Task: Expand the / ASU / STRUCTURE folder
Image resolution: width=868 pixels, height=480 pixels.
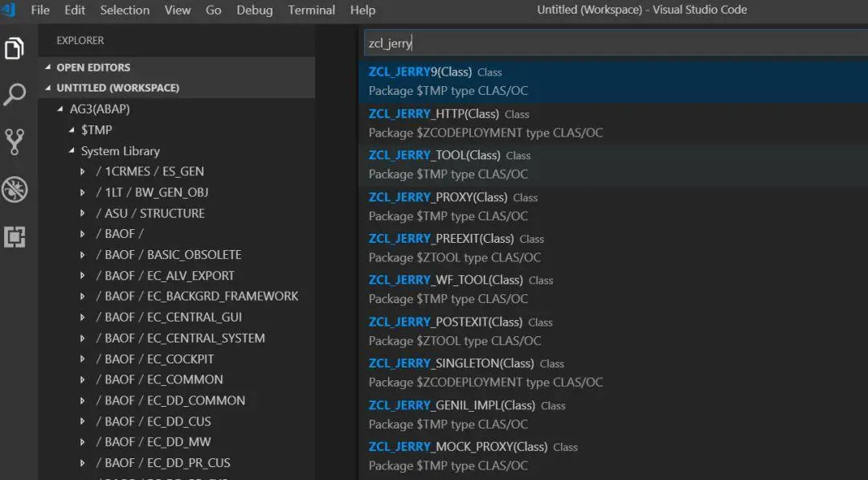Action: [x=83, y=213]
